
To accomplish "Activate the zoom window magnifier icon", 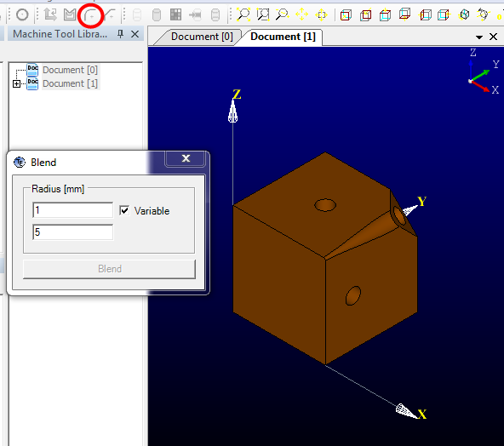I will pyautogui.click(x=263, y=14).
